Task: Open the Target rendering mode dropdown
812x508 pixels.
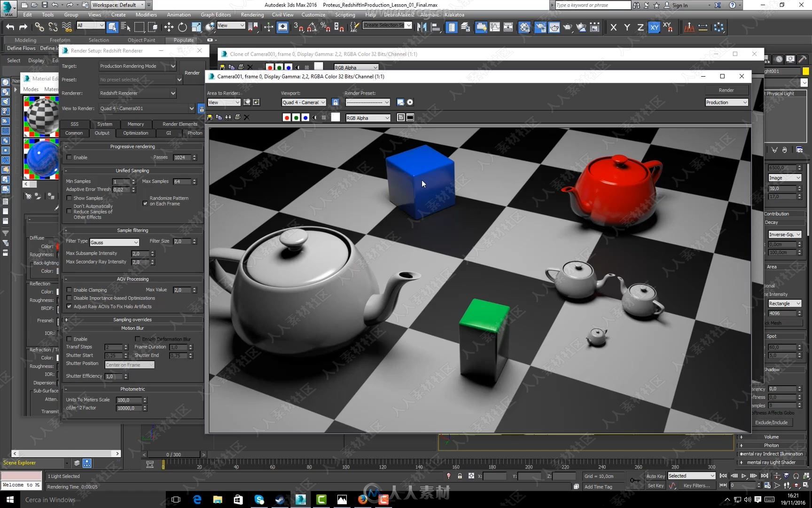Action: coord(137,66)
